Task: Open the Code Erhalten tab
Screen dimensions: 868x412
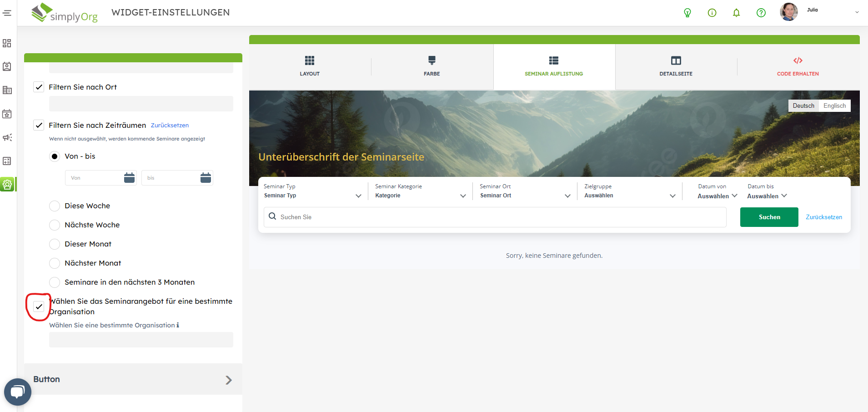Action: pos(798,66)
